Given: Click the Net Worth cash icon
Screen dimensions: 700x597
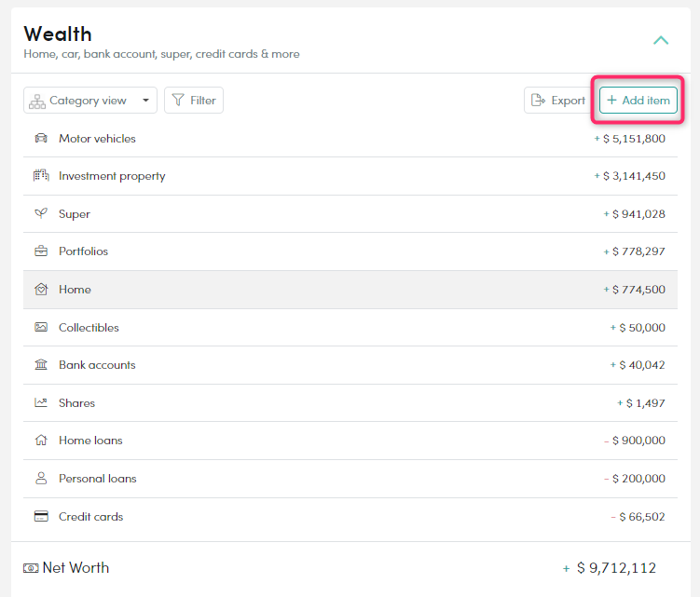Looking at the screenshot, I should tap(31, 568).
